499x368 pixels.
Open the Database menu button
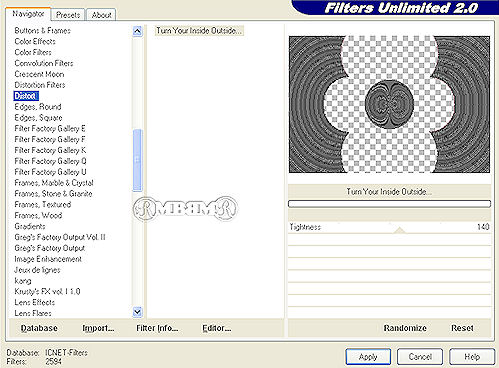[39, 328]
